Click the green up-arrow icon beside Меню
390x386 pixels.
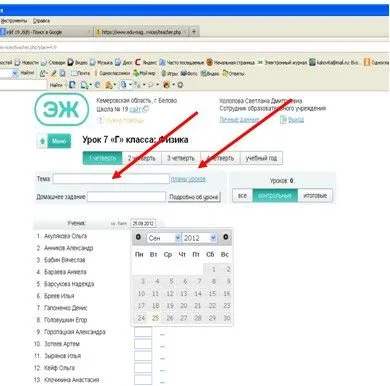click(42, 141)
